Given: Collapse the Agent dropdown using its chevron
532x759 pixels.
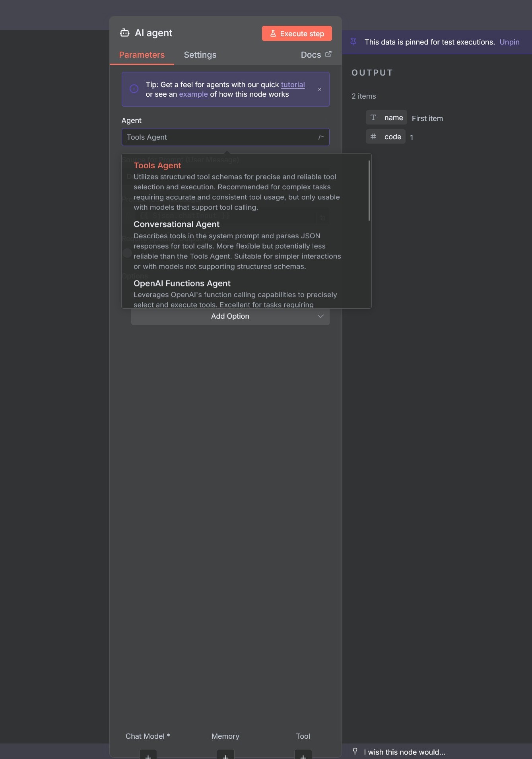Looking at the screenshot, I should (x=321, y=137).
